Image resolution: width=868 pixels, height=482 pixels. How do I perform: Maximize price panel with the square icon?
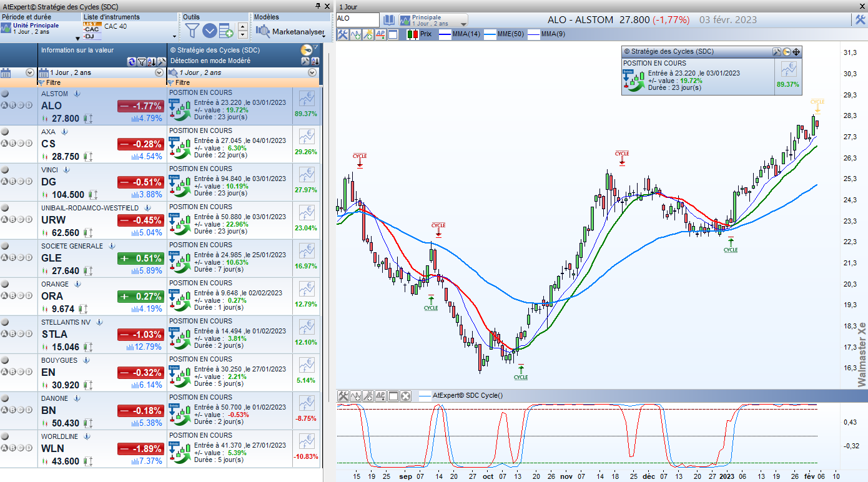click(393, 34)
